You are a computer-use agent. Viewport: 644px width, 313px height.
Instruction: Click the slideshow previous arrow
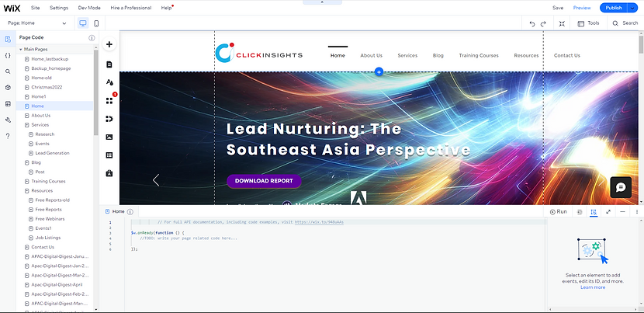[x=156, y=180]
